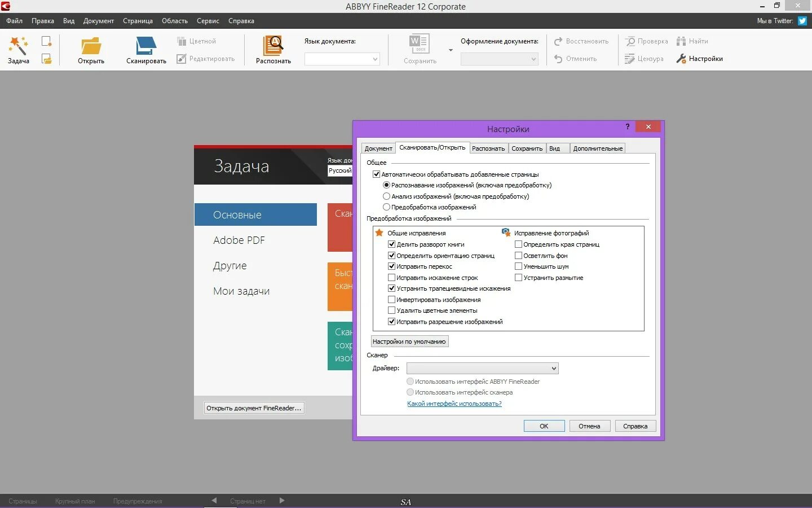The image size is (812, 508).
Task: Select Анализ изображений radio option
Action: 386,196
